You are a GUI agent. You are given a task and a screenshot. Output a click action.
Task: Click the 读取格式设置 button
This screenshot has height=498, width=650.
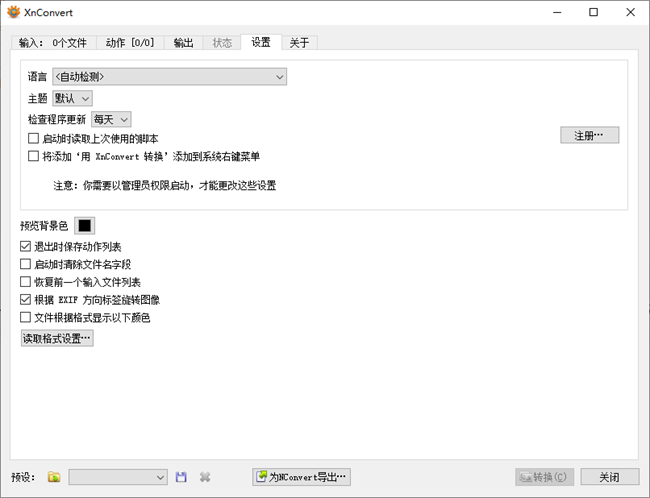[x=57, y=339]
